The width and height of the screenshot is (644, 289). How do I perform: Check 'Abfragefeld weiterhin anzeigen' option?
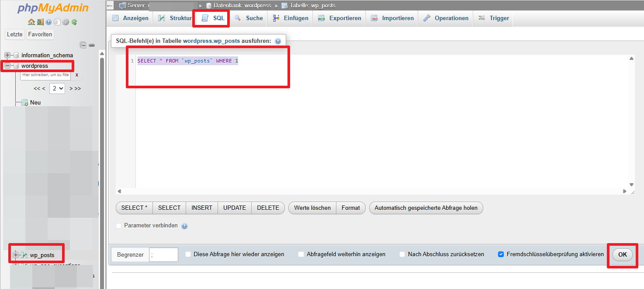point(301,254)
